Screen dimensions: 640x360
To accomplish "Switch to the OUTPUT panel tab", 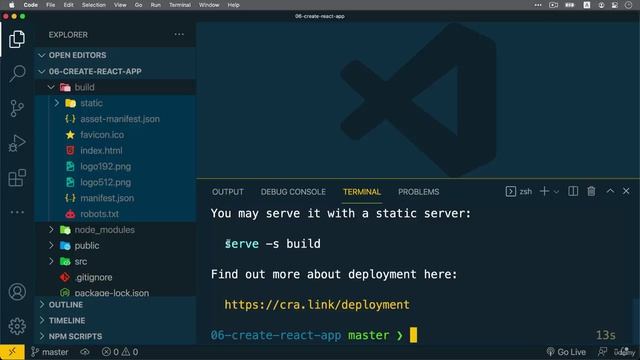I will click(x=228, y=192).
